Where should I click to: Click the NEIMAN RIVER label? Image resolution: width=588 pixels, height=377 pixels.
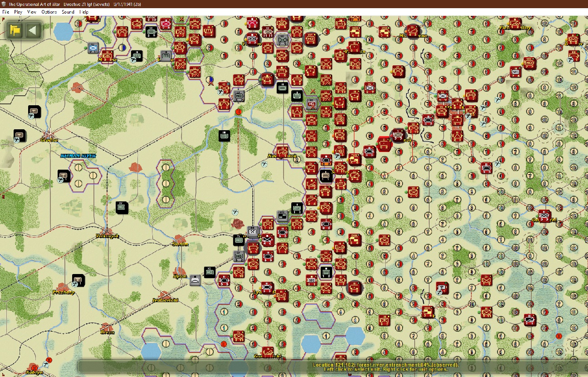(78, 156)
